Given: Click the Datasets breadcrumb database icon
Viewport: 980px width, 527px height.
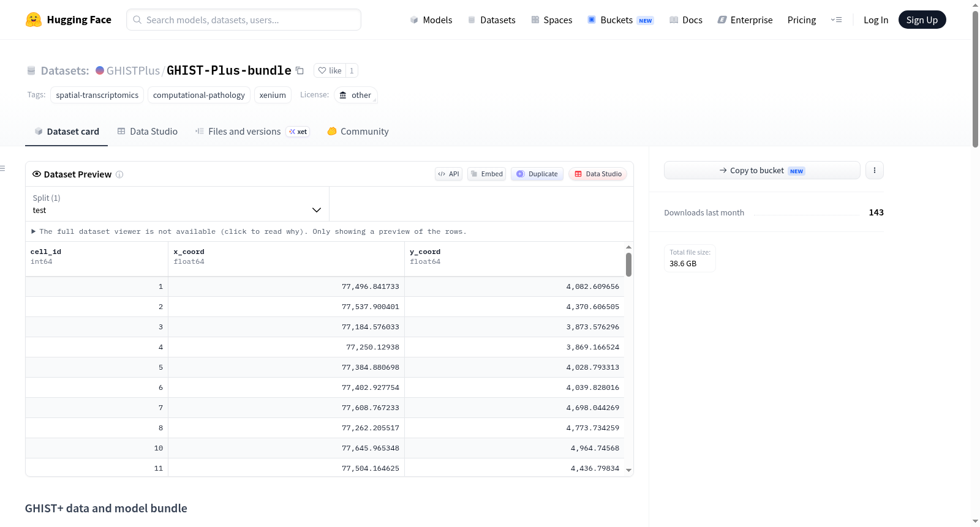Looking at the screenshot, I should (x=31, y=70).
